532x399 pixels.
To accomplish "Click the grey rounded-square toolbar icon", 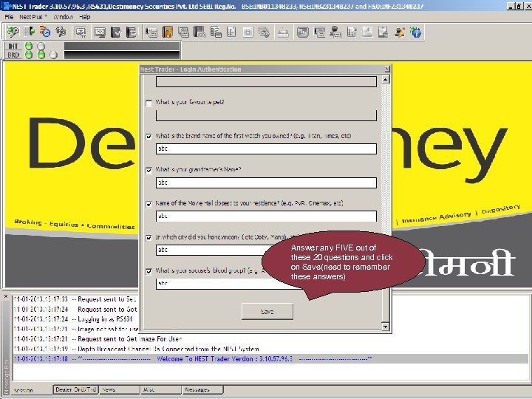I will [302, 33].
